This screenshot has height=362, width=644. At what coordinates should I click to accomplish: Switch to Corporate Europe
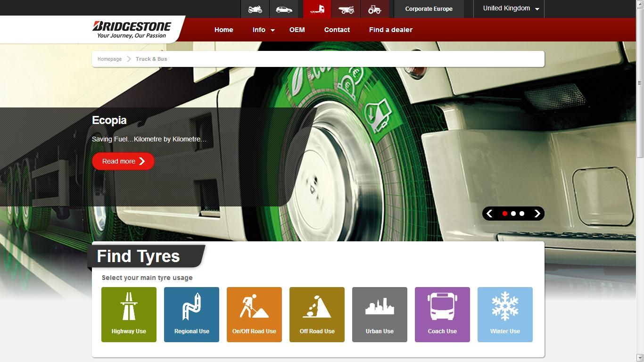(x=429, y=8)
